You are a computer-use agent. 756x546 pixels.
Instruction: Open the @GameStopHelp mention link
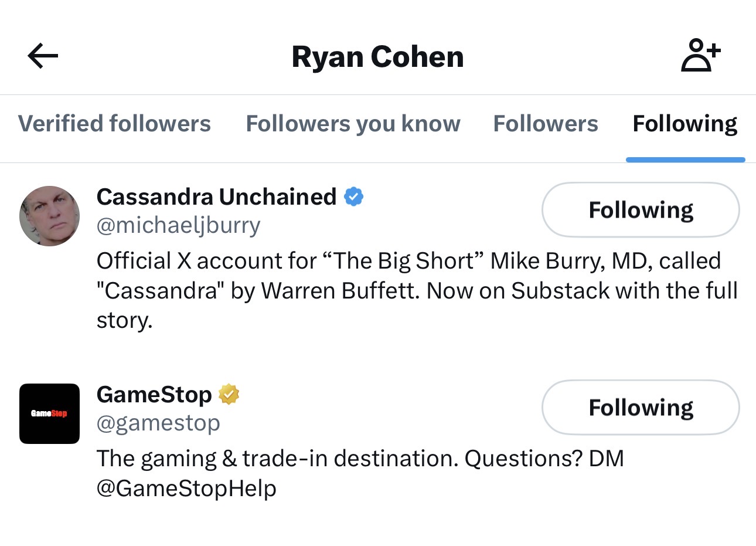[x=186, y=488]
